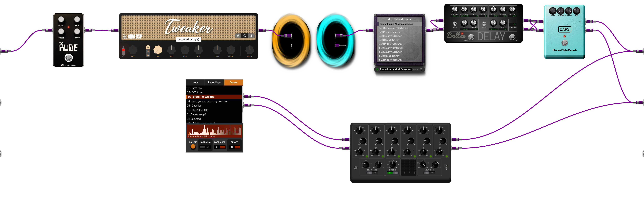Switch to the Loops tab
The width and height of the screenshot is (644, 205).
195,82
